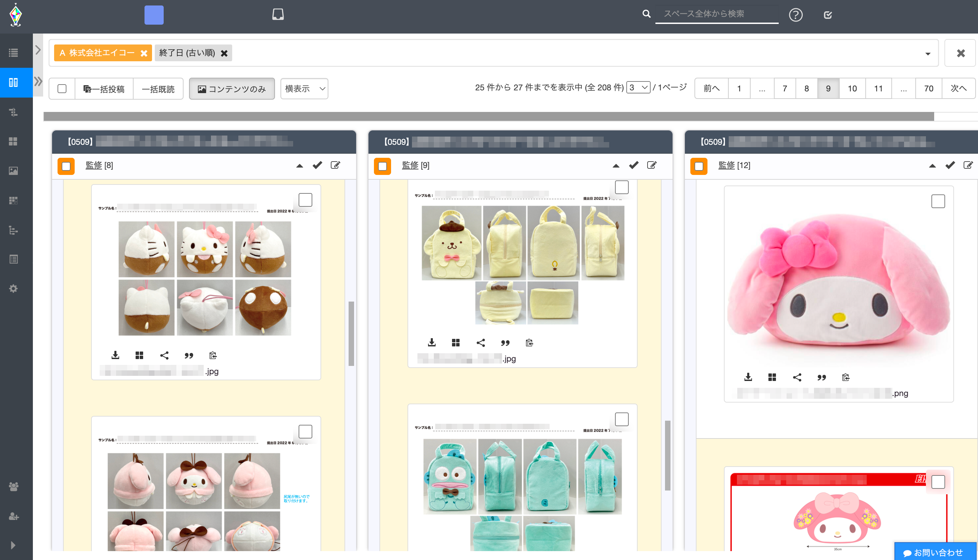Screen dimensions: 978x560
Task: Open grid view for Pompompurin bag image
Action: (x=456, y=342)
